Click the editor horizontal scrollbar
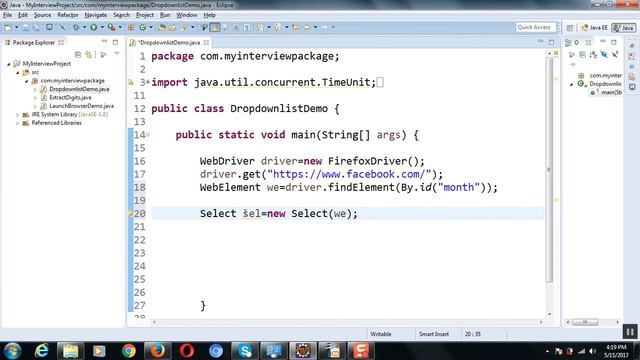The image size is (640, 360). 347,322
